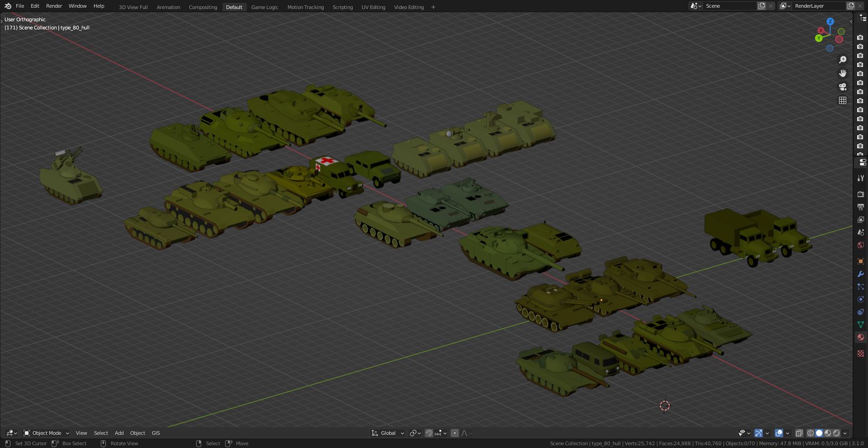Switch to the Animation workspace tab

168,7
